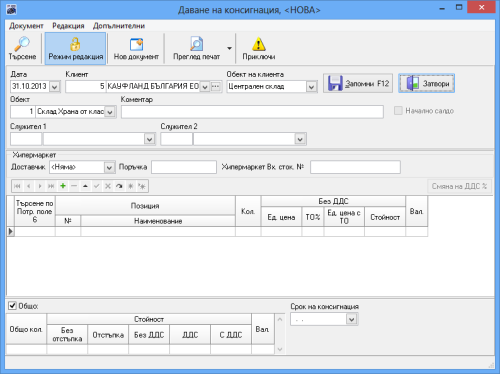This screenshot has width=500, height=374.
Task: Minimize the window
Action: coord(442,8)
